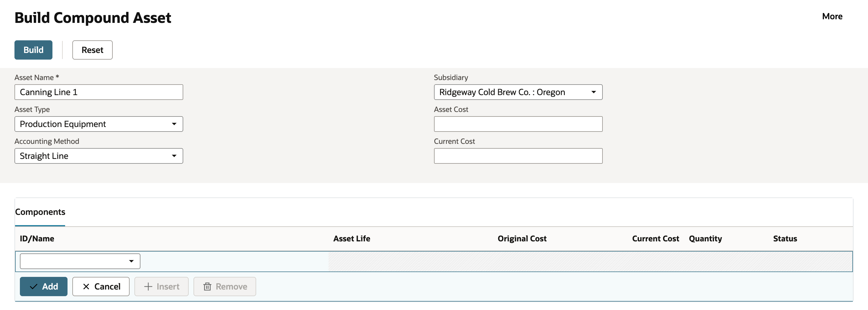
Task: Click the Remove button with trash icon
Action: click(x=225, y=287)
